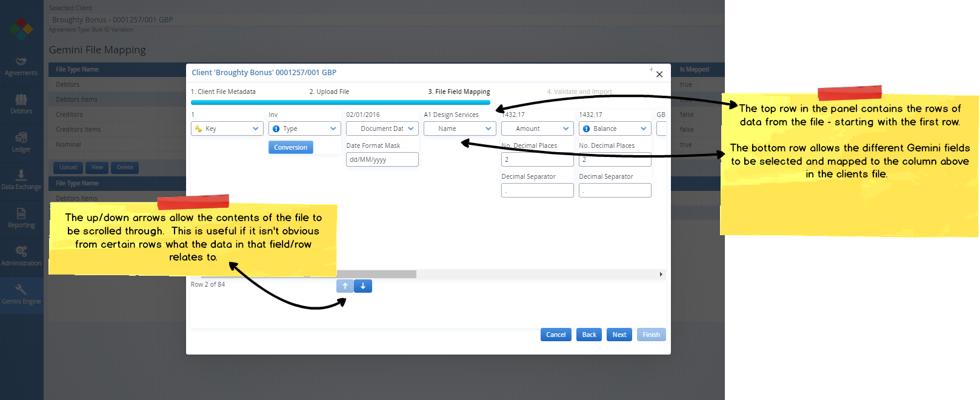Open the Reporting sidebar section

(x=21, y=219)
